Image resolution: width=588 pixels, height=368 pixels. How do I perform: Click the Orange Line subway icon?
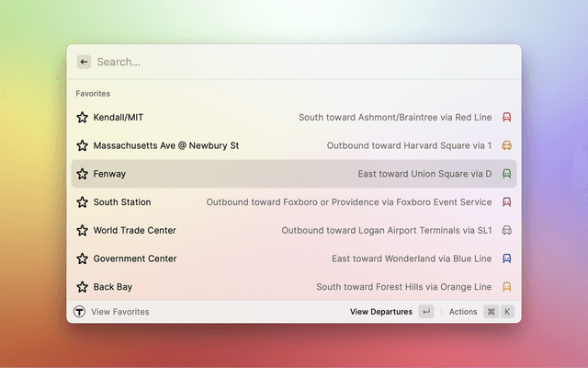[x=506, y=287]
